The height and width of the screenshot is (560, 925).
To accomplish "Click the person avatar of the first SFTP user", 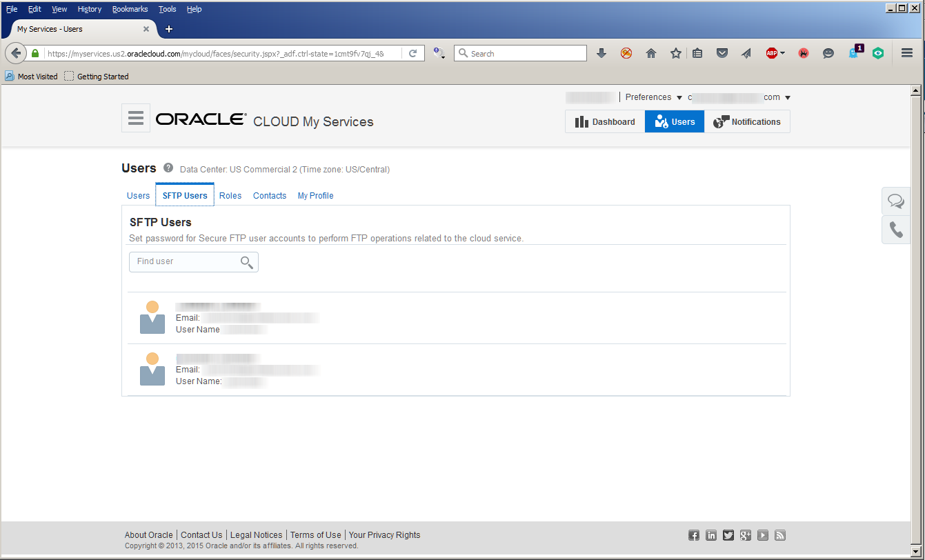I will pos(152,317).
